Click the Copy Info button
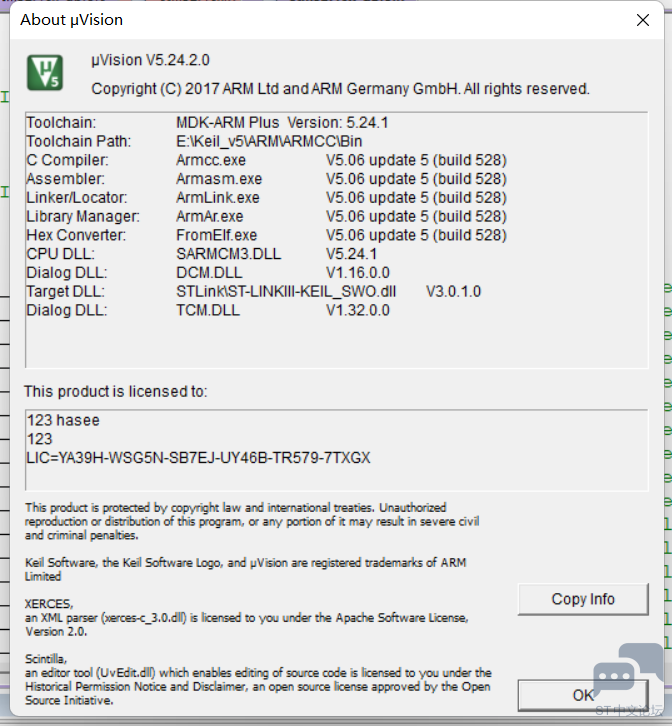This screenshot has height=726, width=672. pos(583,599)
